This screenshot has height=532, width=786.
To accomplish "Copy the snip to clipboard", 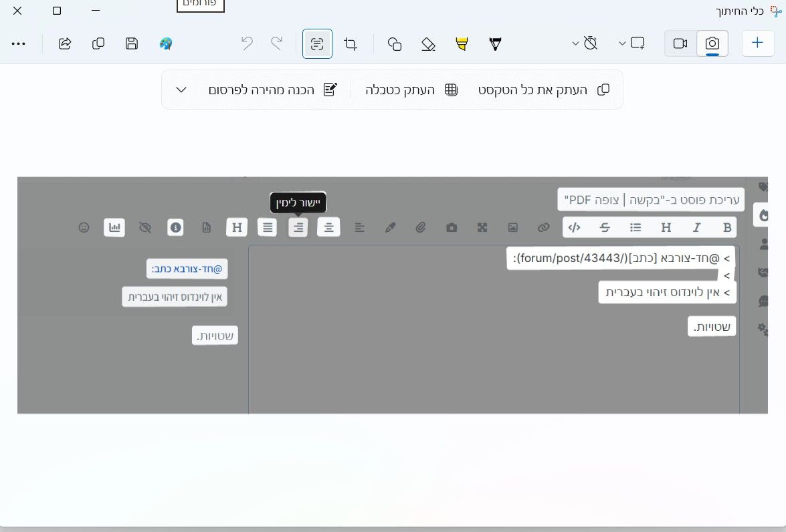I will coord(98,43).
